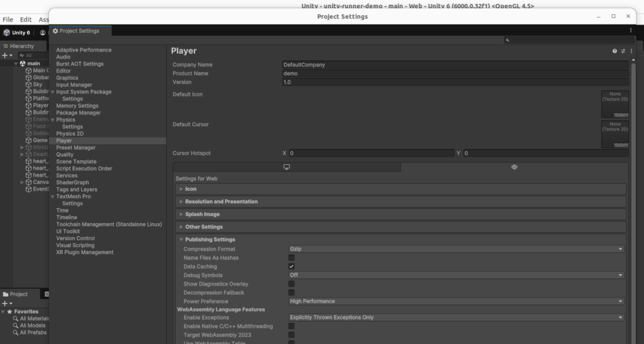This screenshot has height=344, width=644.
Task: Open Tags and Layers settings
Action: (x=76, y=189)
